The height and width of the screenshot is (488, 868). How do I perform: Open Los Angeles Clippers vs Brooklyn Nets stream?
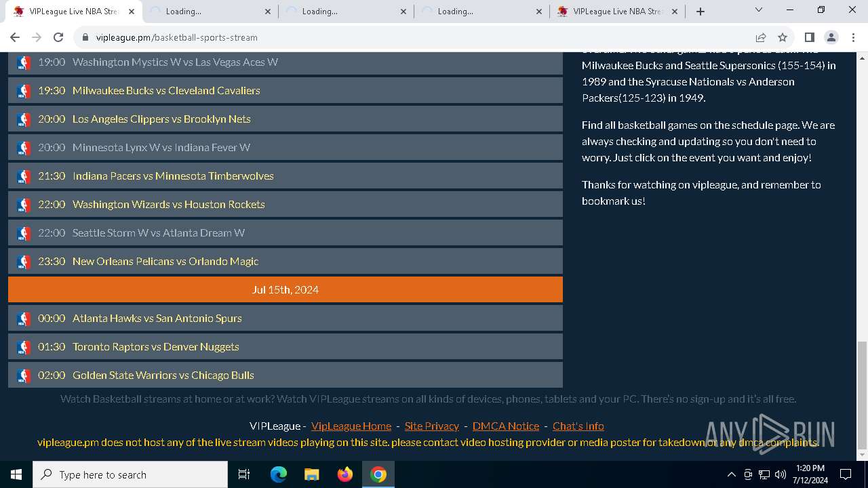161,119
